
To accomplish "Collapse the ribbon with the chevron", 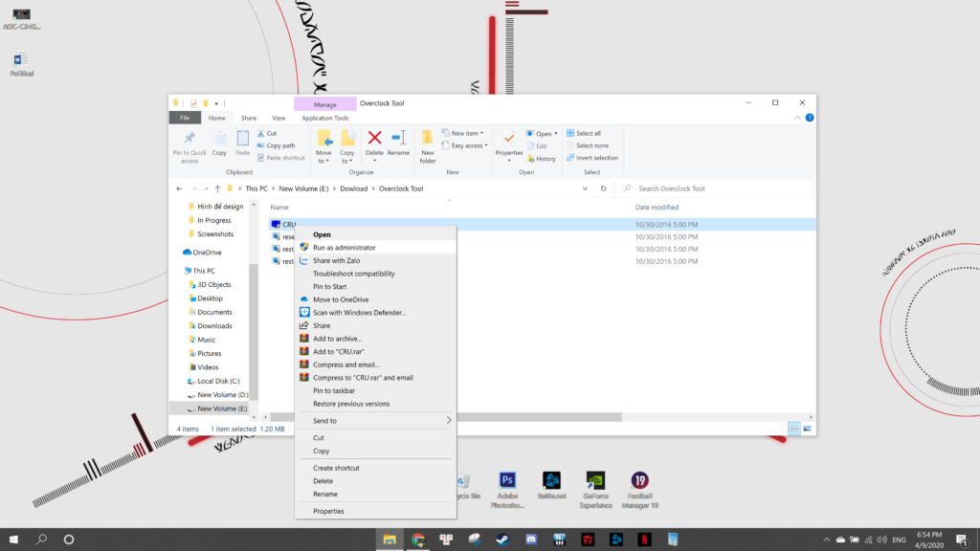I will tap(797, 118).
